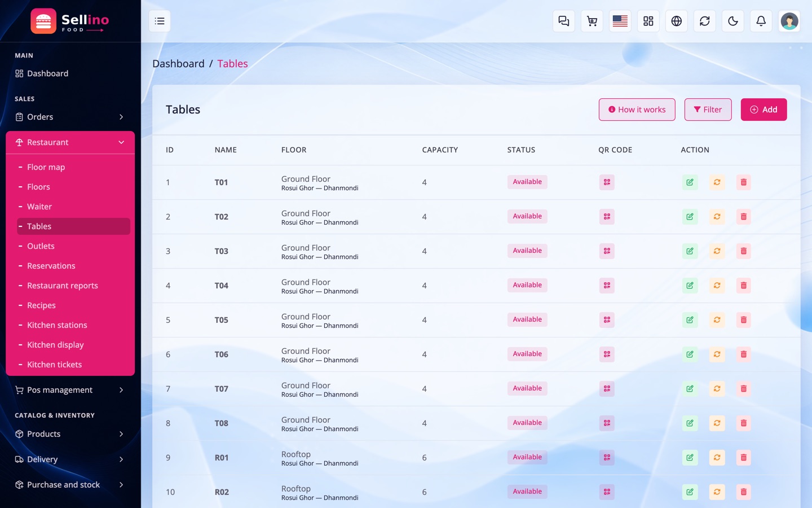Select the Waiter sidebar item

click(74, 207)
